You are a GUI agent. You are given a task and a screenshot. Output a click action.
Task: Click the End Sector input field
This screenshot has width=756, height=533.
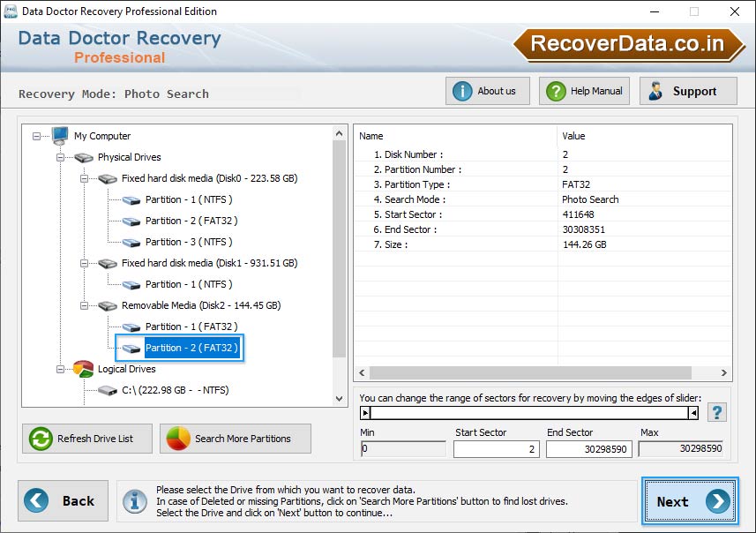588,449
